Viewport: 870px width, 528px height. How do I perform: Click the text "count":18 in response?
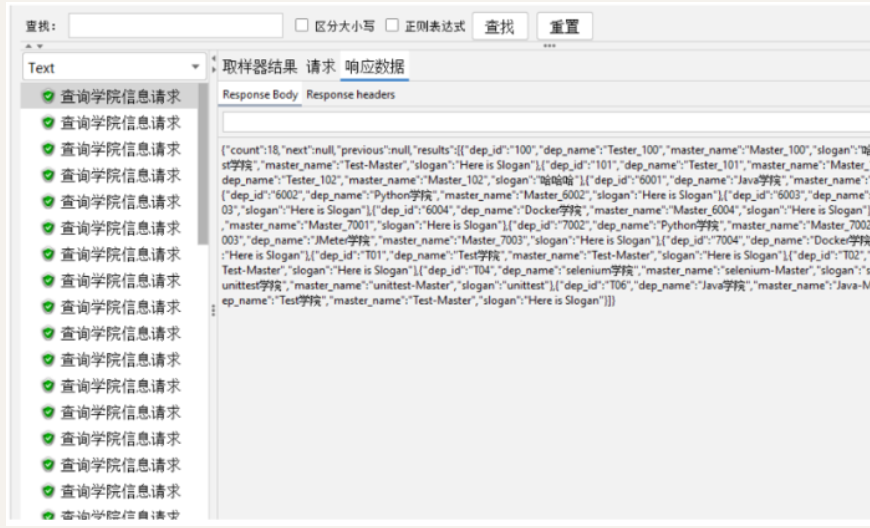coord(252,150)
